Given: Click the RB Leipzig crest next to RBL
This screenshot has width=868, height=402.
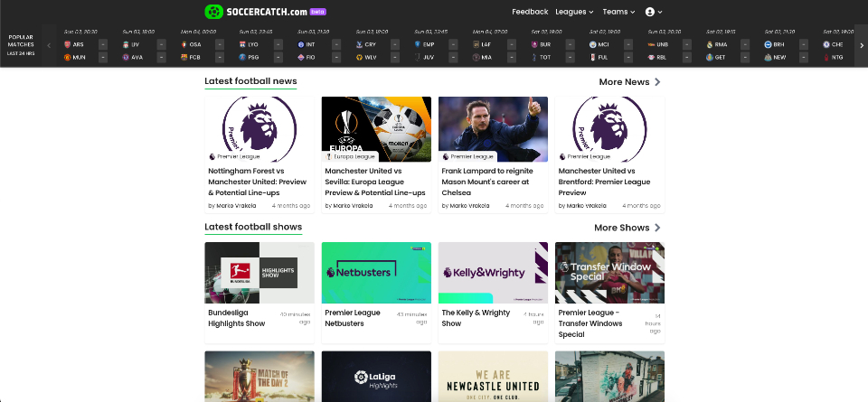Looking at the screenshot, I should point(652,57).
